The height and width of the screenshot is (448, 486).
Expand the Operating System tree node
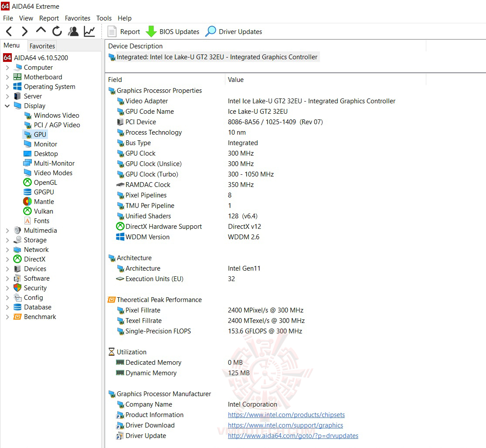click(x=7, y=87)
